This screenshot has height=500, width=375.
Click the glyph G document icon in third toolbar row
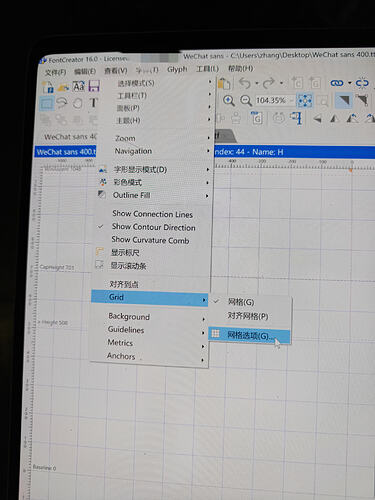(257, 118)
